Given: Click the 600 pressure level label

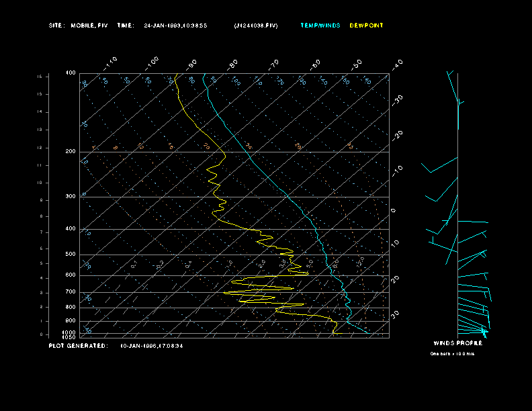Looking at the screenshot, I should click(x=71, y=275).
